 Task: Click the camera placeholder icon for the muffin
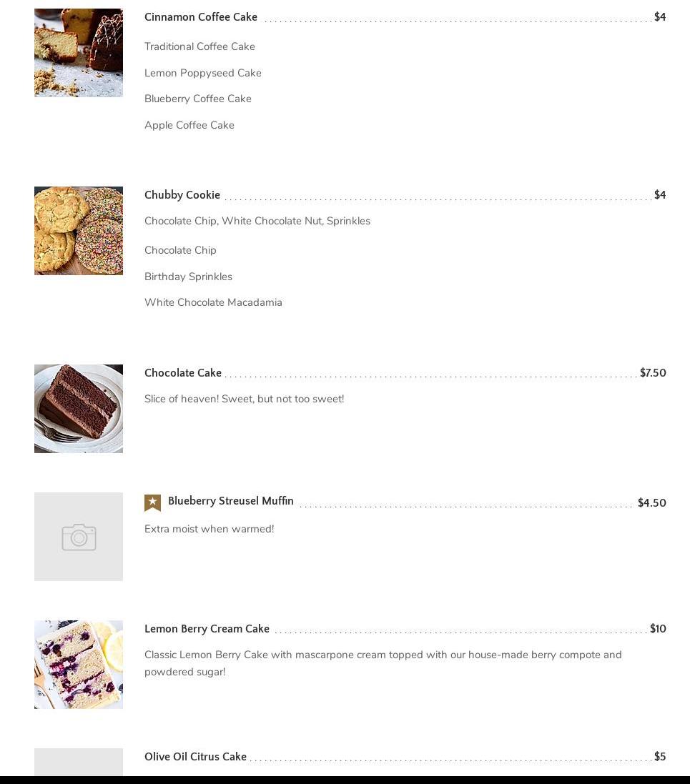tap(79, 537)
